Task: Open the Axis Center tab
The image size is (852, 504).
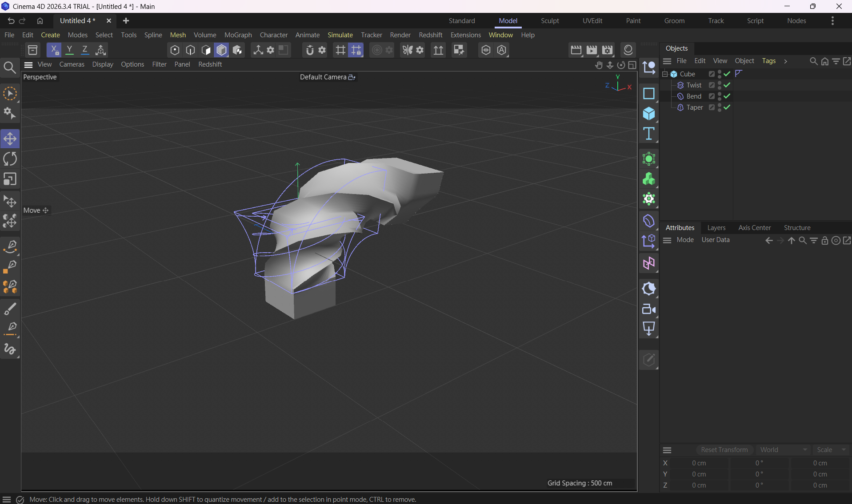Action: click(754, 227)
